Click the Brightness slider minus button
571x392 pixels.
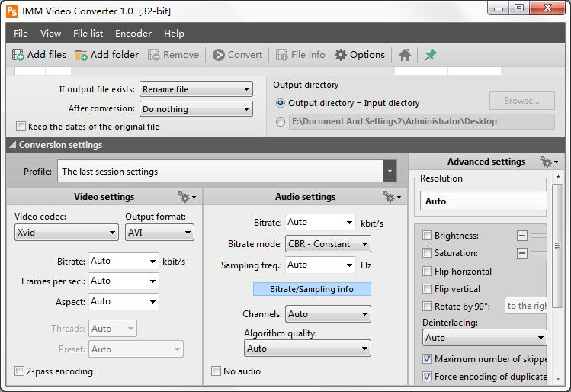[x=522, y=236]
